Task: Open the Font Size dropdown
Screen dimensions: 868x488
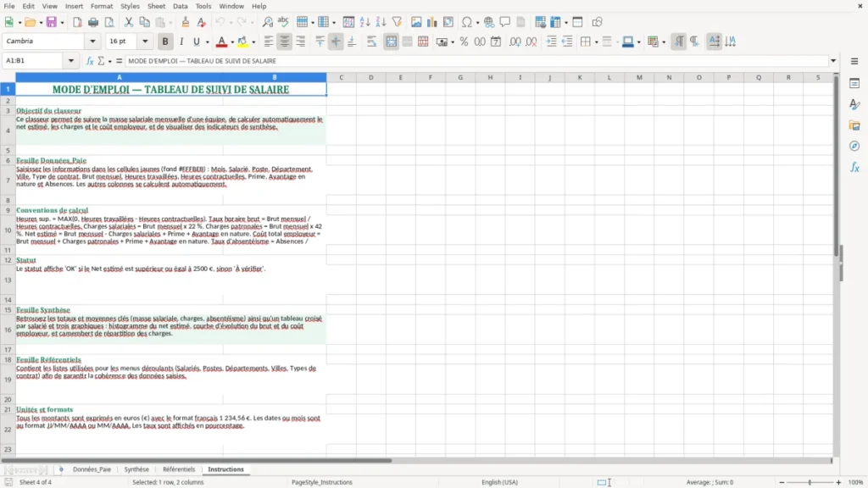Action: (145, 41)
